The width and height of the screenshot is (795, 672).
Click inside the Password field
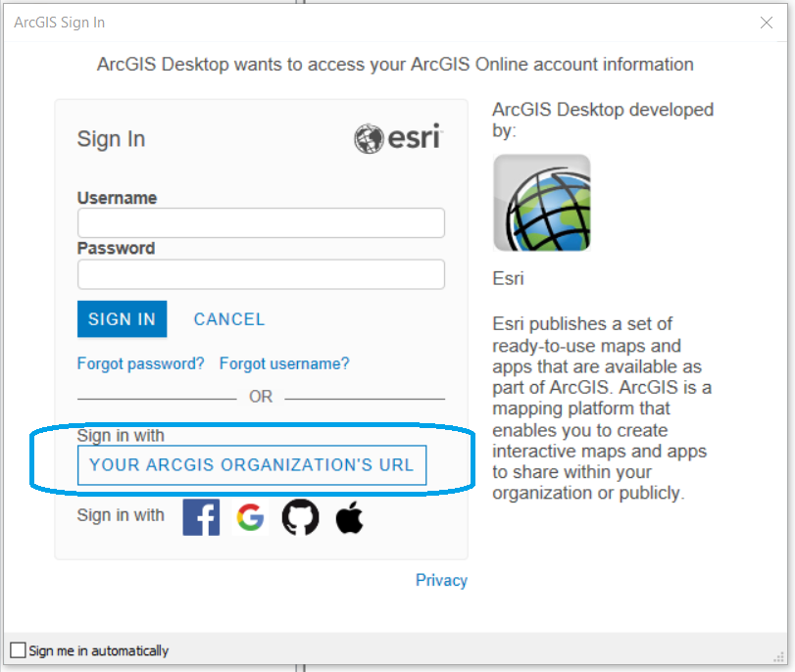tap(260, 273)
